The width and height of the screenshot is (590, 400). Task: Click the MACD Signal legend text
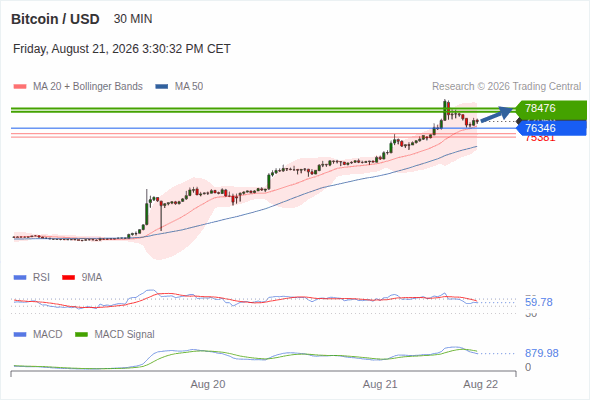[x=124, y=334]
